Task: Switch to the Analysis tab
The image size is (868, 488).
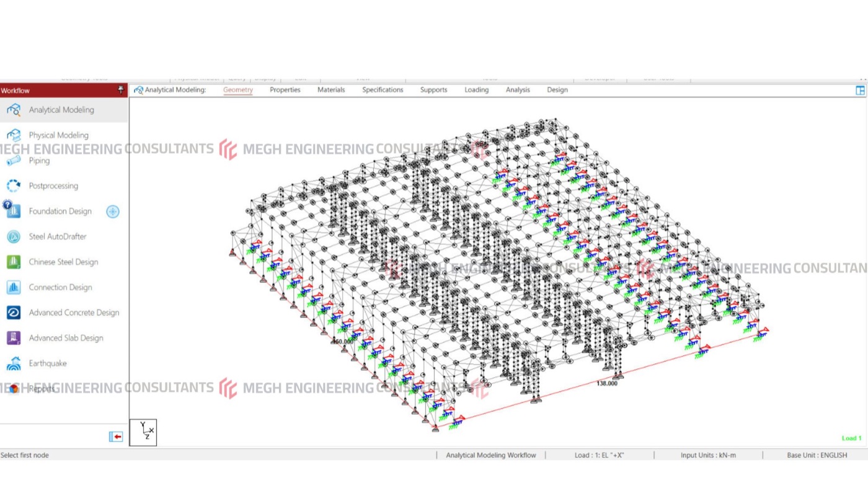Action: click(x=518, y=90)
